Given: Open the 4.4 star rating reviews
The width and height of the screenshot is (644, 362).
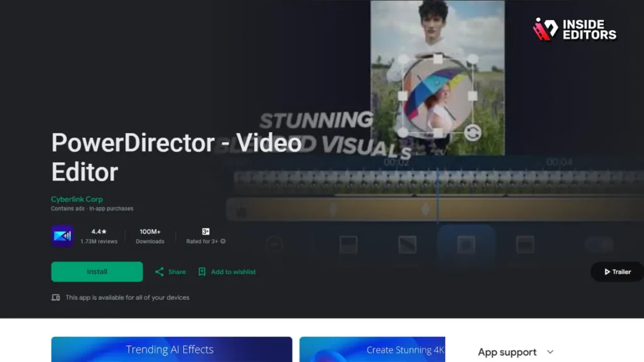Looking at the screenshot, I should tap(99, 231).
